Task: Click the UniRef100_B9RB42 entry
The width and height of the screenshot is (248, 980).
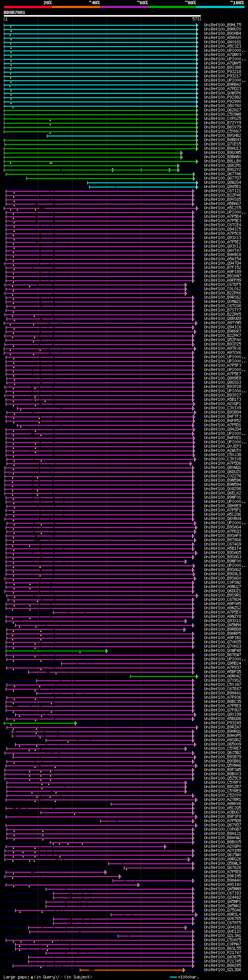Action: (x=222, y=85)
